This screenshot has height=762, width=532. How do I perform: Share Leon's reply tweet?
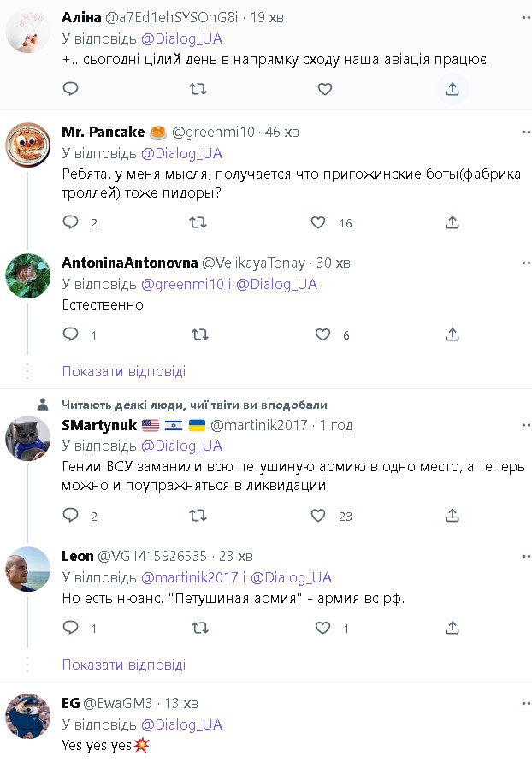click(452, 628)
